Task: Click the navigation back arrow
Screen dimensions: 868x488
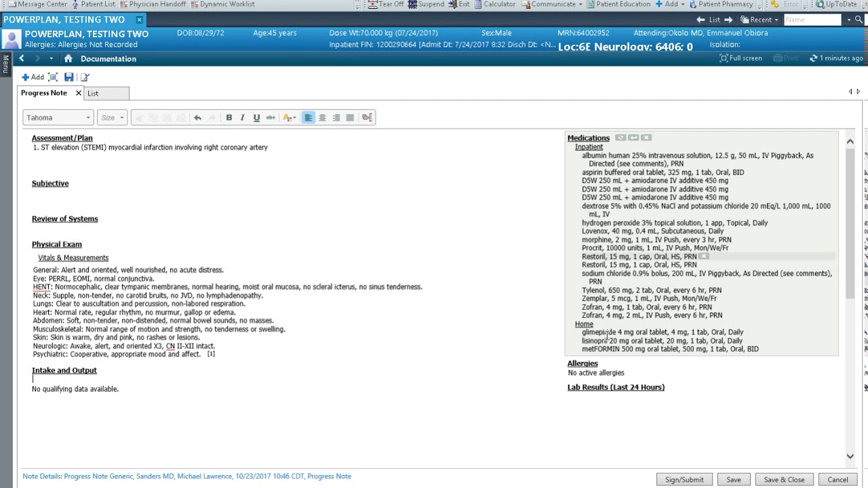Action: pos(22,59)
